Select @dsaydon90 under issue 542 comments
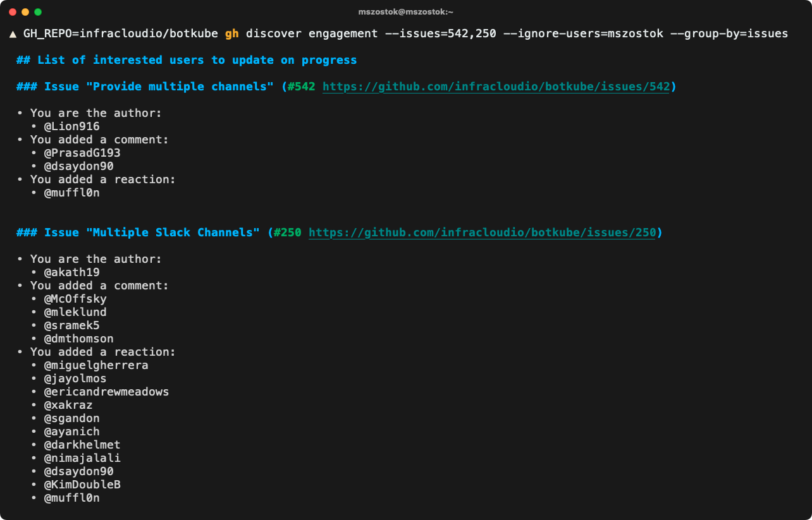 79,166
